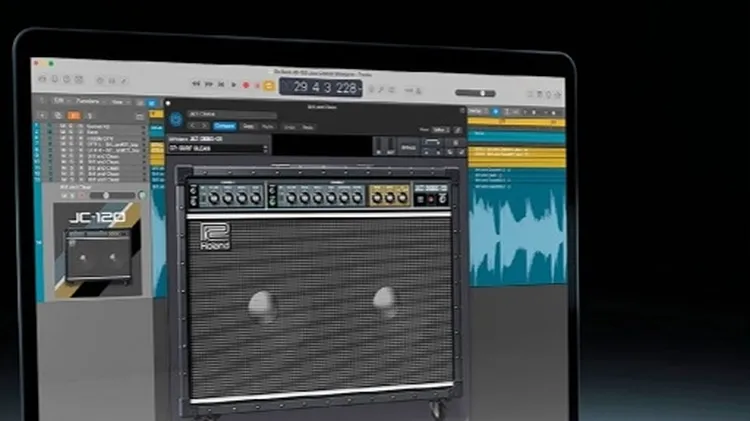
Task: Select the next plug-in setting arrow
Action: tap(204, 125)
